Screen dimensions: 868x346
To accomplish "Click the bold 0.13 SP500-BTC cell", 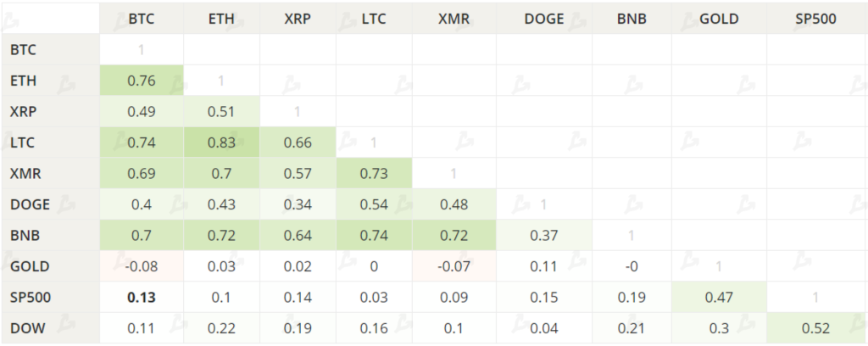I will pos(141,298).
